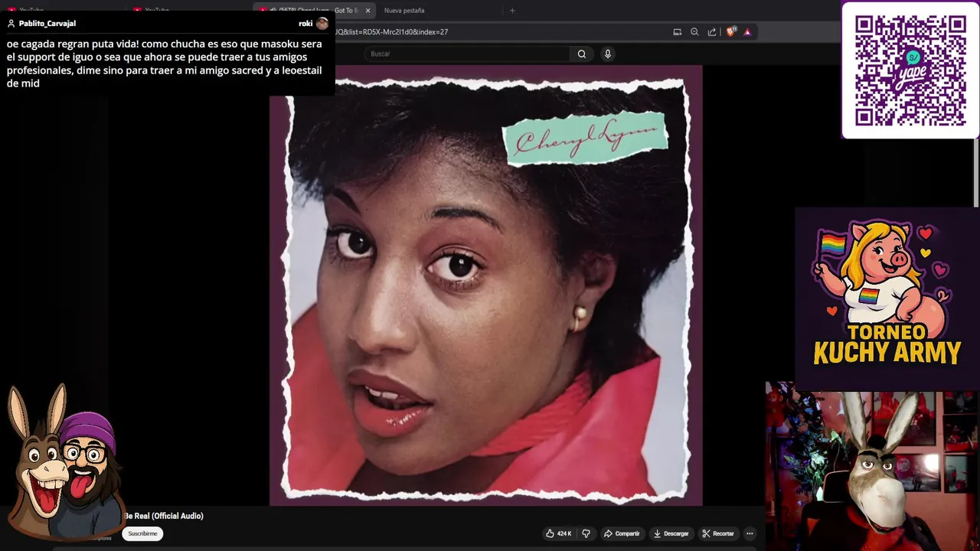The height and width of the screenshot is (551, 980).
Task: Download the video with Descargar
Action: click(x=671, y=533)
